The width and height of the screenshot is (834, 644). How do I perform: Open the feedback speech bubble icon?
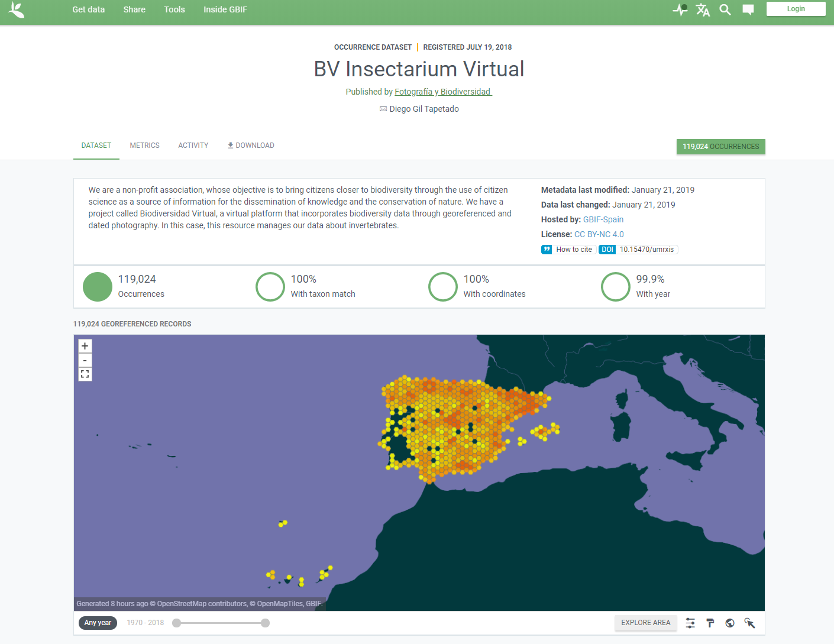(x=748, y=9)
